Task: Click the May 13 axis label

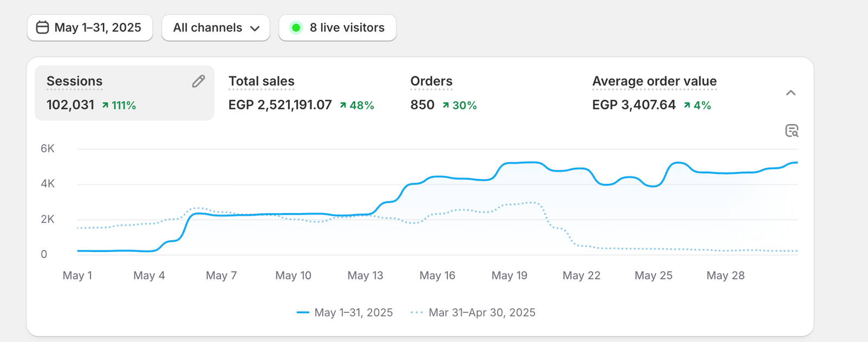Action: pos(365,275)
